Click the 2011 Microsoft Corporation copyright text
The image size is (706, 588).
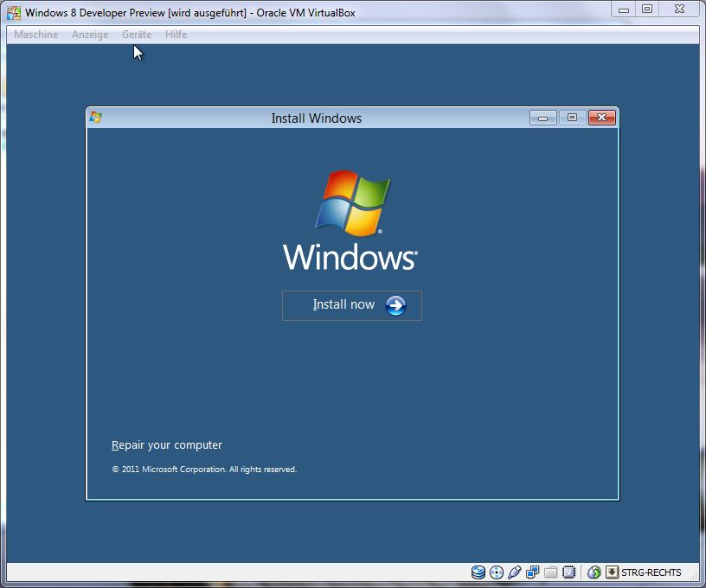click(x=204, y=470)
